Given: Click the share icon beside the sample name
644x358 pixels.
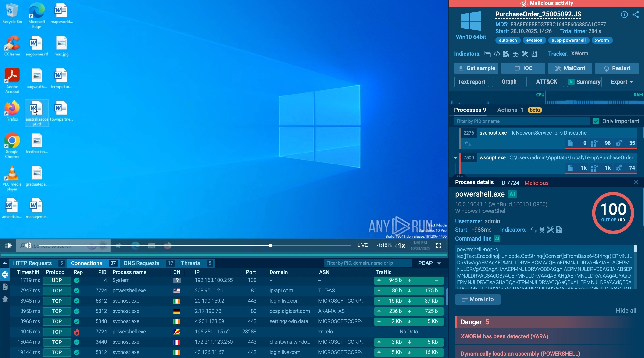Looking at the screenshot, I should coord(636,15).
